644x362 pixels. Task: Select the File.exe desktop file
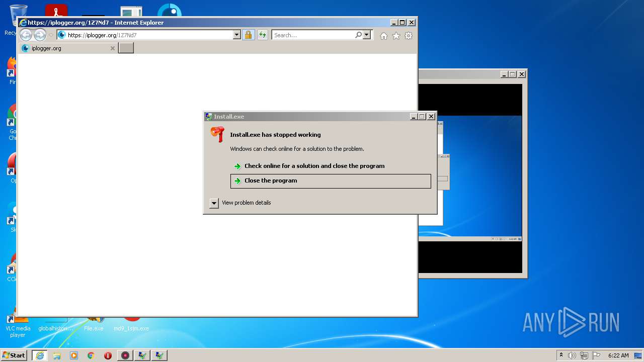(x=94, y=324)
